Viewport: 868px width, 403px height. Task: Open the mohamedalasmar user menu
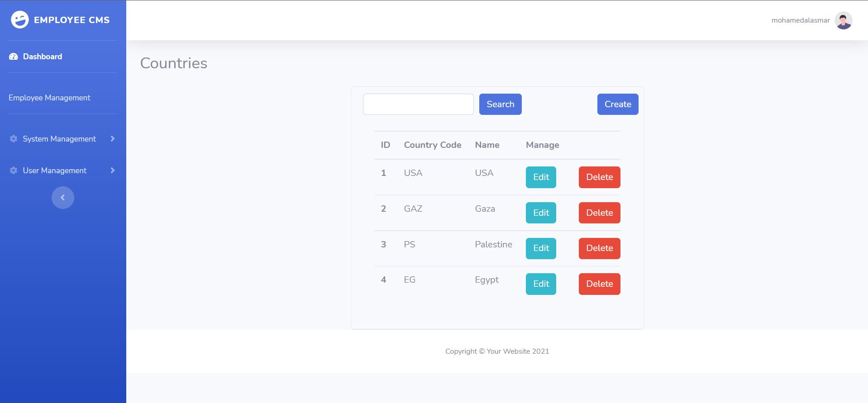[x=800, y=20]
